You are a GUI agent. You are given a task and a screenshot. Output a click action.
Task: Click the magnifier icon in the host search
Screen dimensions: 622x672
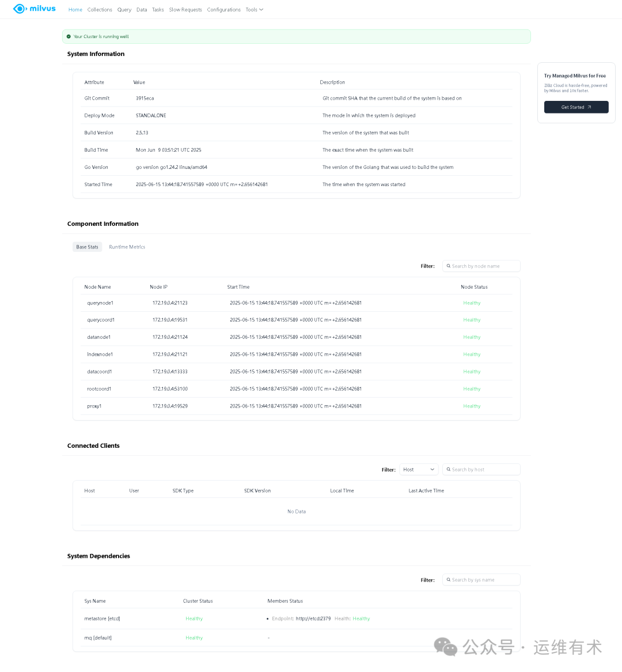pyautogui.click(x=449, y=469)
